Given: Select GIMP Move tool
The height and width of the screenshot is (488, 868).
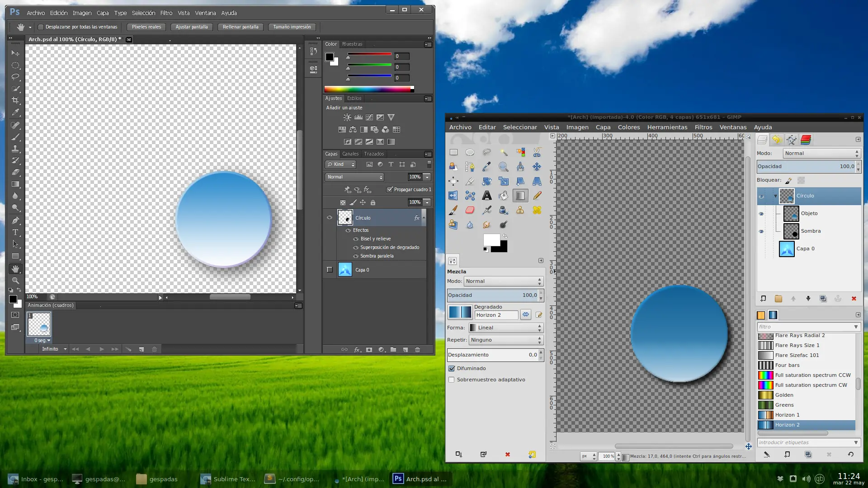Looking at the screenshot, I should pos(537,167).
